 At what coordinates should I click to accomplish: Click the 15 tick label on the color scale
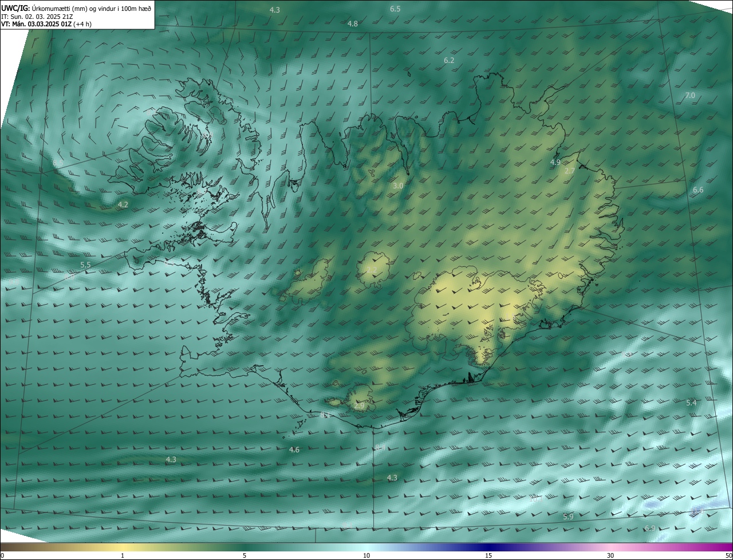point(488,555)
